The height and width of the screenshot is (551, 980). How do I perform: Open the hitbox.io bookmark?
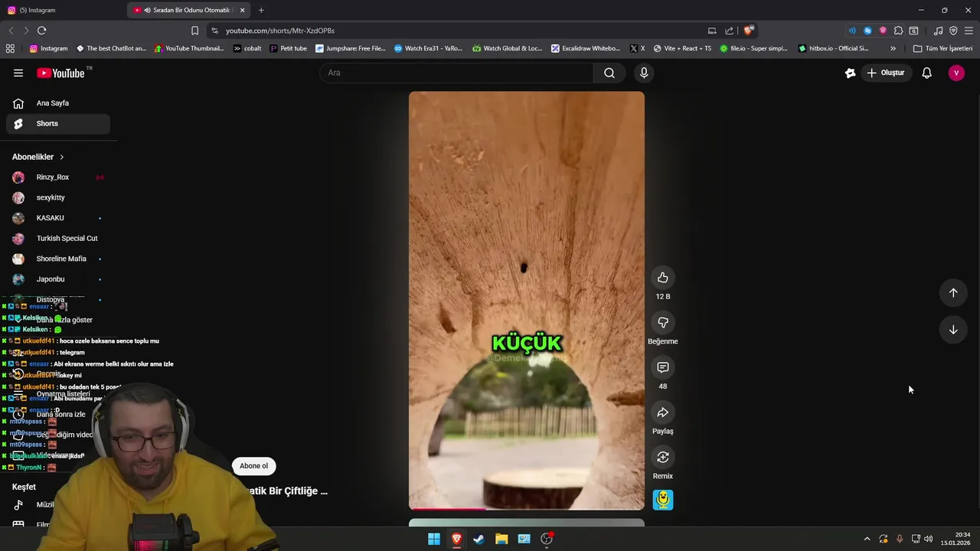(x=833, y=48)
